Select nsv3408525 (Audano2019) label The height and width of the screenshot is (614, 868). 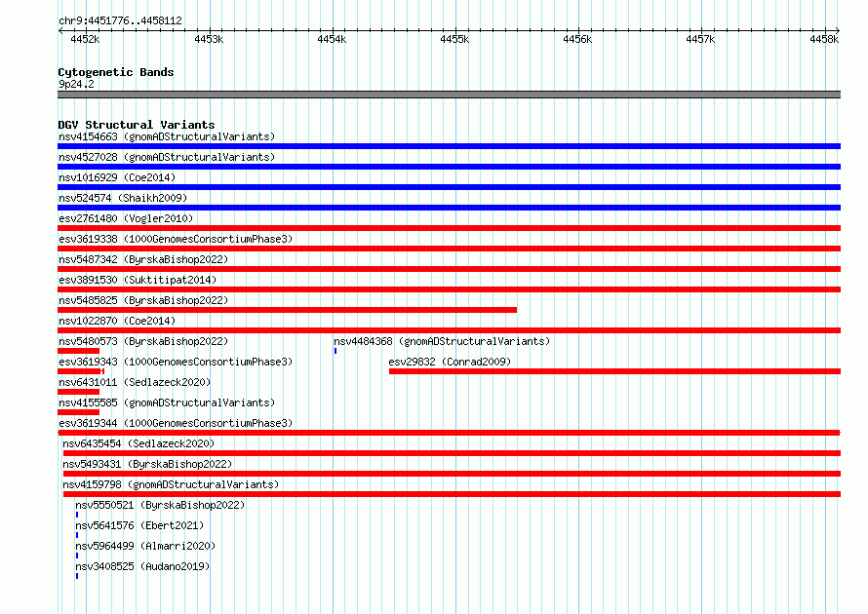click(x=142, y=566)
